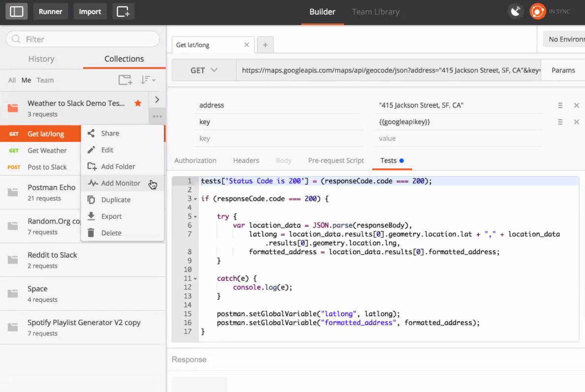
Task: Filter collections by Team
Action: (x=45, y=80)
